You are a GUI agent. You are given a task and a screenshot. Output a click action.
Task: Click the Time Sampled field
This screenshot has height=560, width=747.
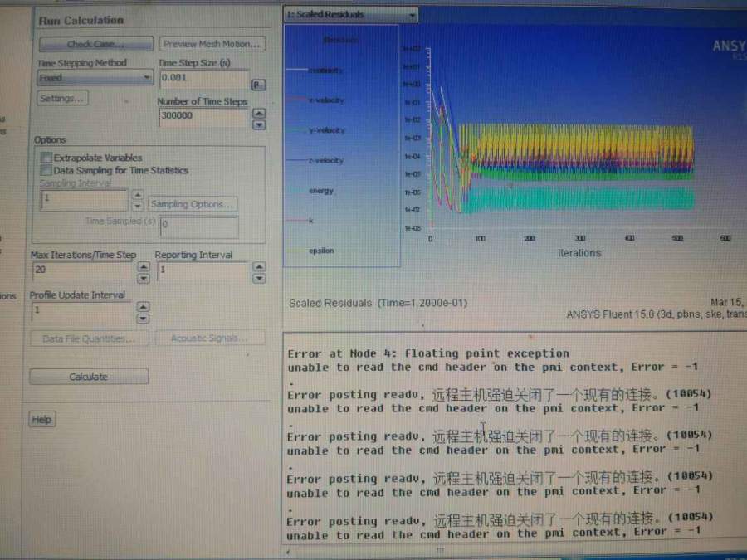point(199,226)
